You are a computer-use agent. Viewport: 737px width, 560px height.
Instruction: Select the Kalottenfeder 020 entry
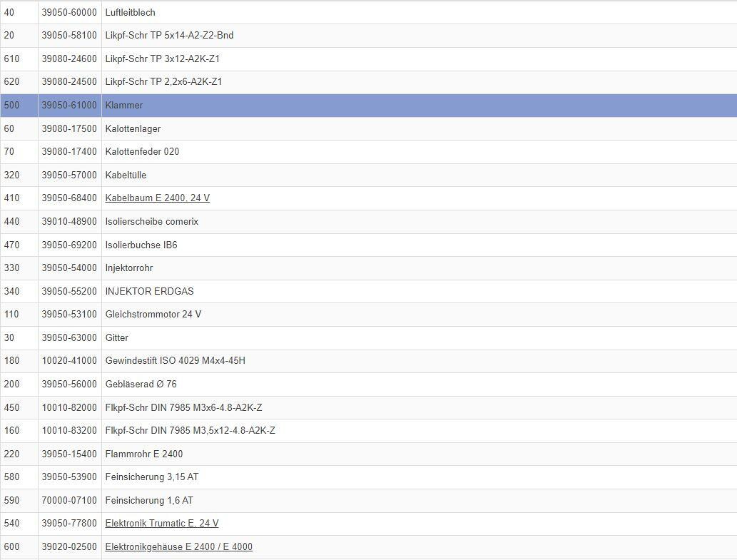(142, 152)
